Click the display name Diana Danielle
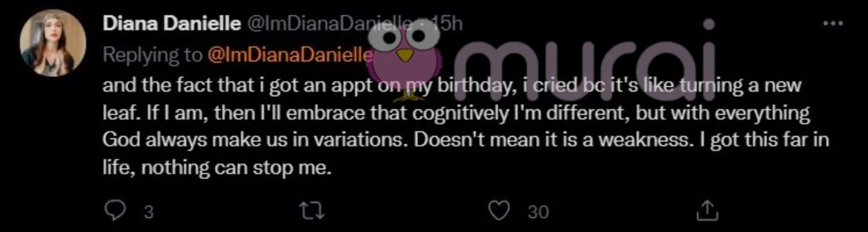 [171, 24]
